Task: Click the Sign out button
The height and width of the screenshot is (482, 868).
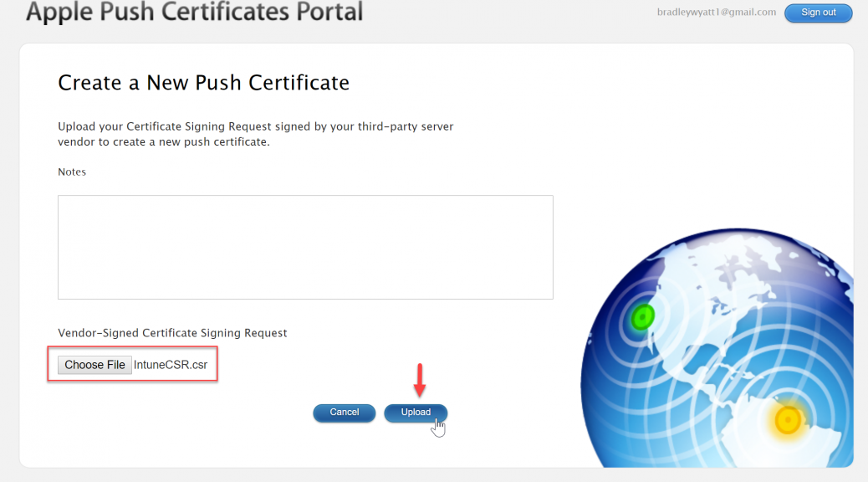Action: [818, 13]
